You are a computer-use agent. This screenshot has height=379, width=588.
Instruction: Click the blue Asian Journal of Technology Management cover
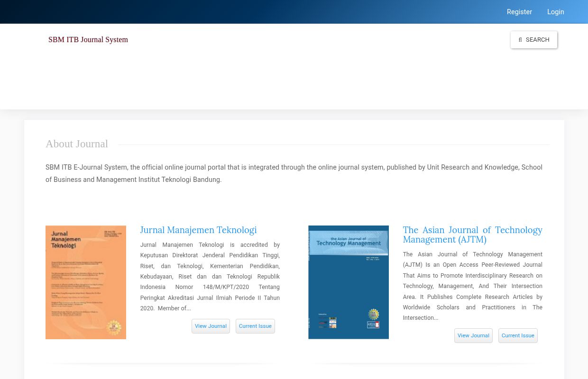click(x=349, y=282)
